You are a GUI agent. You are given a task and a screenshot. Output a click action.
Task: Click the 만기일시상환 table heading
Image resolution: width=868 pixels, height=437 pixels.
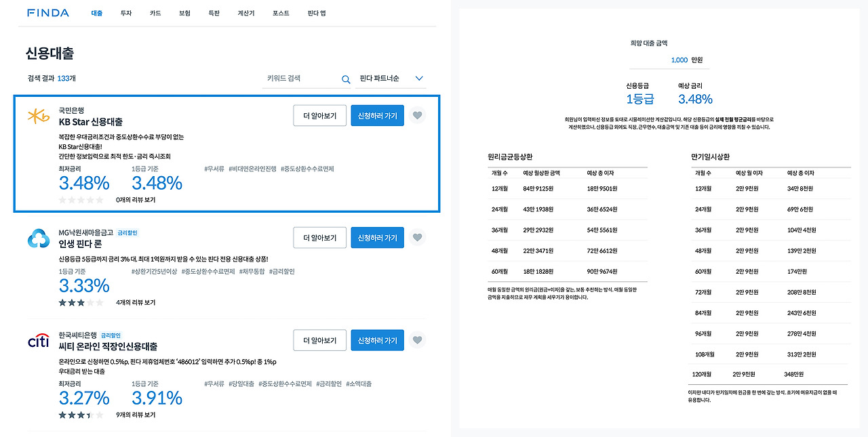[711, 157]
